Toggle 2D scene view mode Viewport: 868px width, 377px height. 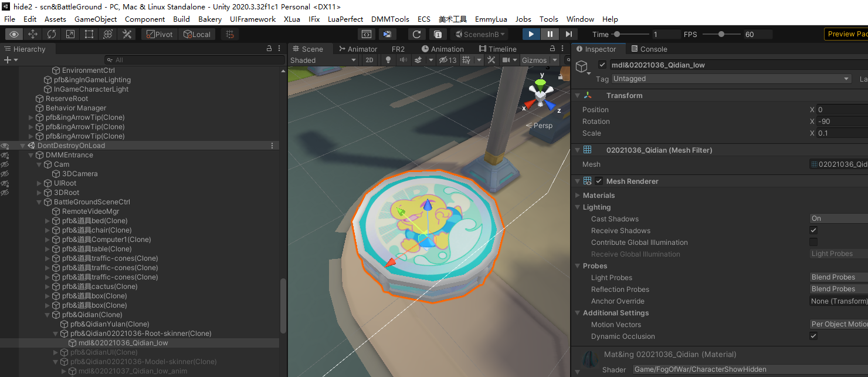pyautogui.click(x=369, y=60)
